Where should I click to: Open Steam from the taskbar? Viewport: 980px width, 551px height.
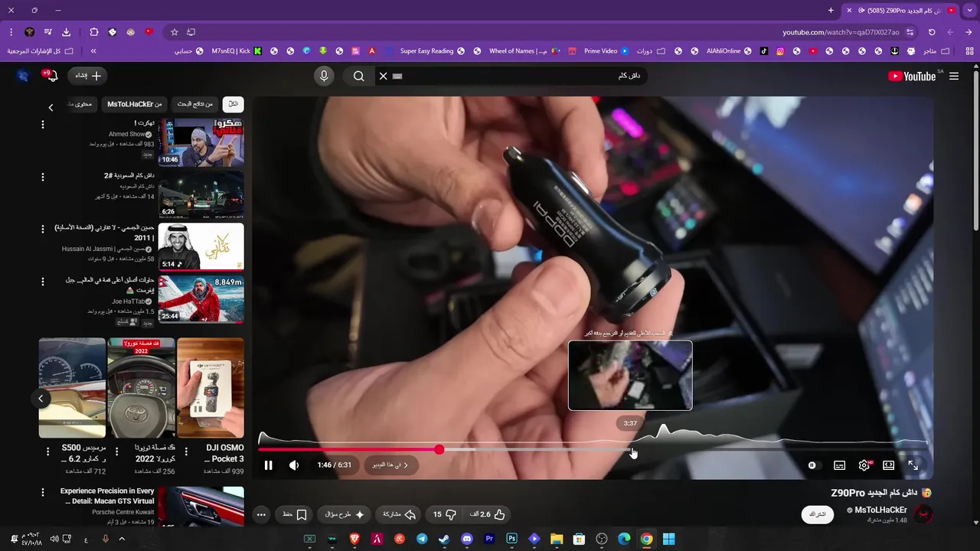pyautogui.click(x=444, y=539)
